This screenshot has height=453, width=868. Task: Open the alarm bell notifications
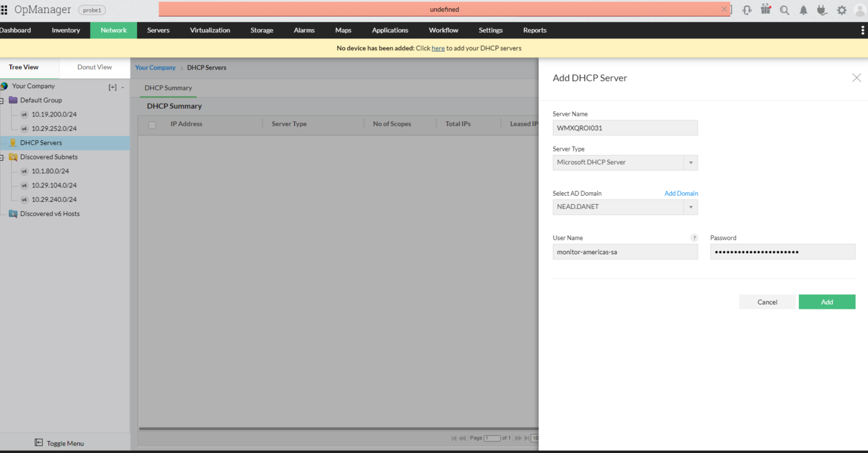coord(804,10)
